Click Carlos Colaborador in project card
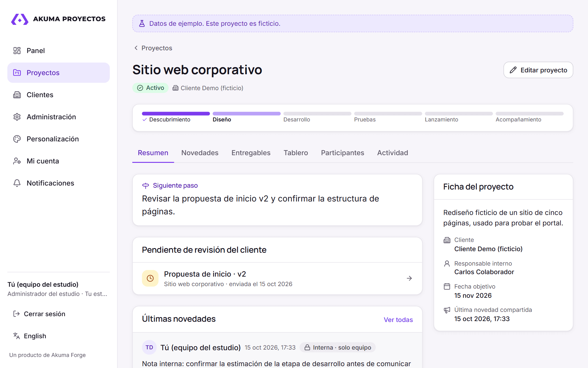 click(x=484, y=272)
